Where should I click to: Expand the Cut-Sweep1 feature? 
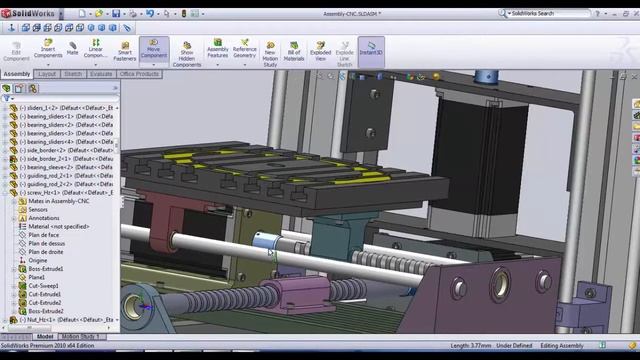[x=14, y=286]
